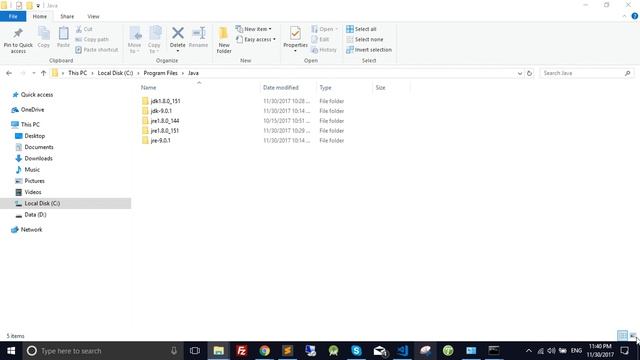
Task: Collapse the ribbon with the chevron
Action: coord(624,16)
